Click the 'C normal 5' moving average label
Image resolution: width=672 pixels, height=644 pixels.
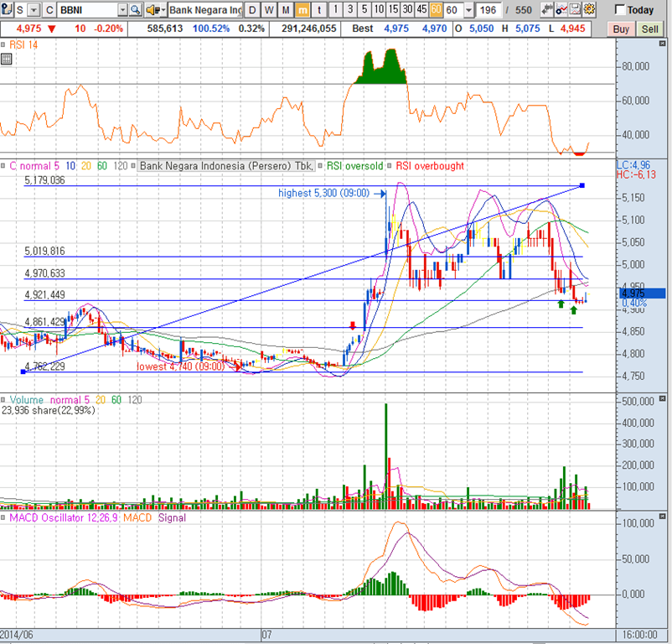point(34,165)
